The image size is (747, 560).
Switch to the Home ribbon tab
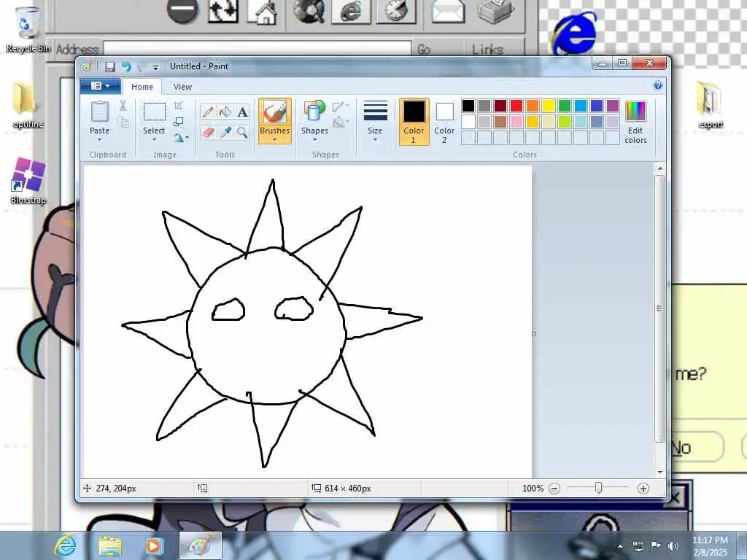(x=142, y=87)
